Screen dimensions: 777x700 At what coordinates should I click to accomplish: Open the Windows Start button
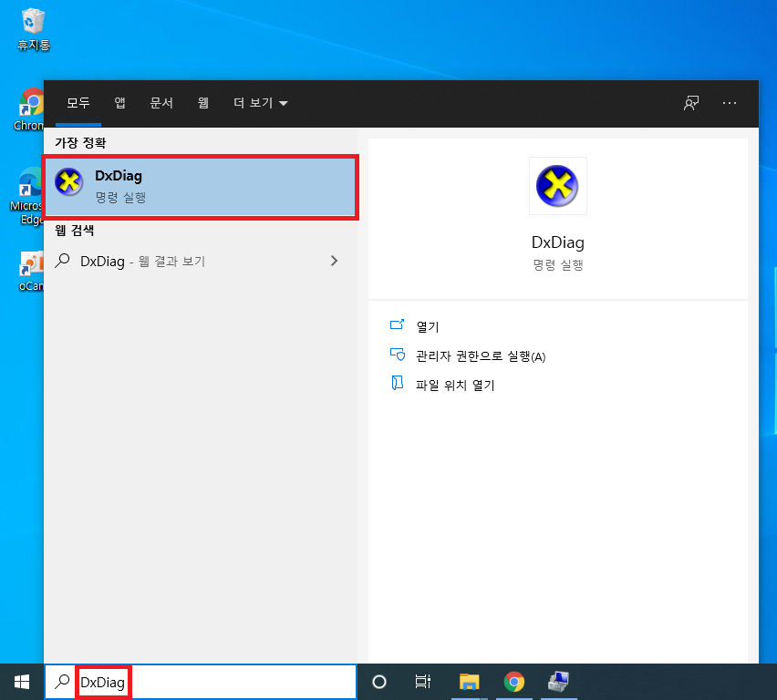pyautogui.click(x=22, y=682)
